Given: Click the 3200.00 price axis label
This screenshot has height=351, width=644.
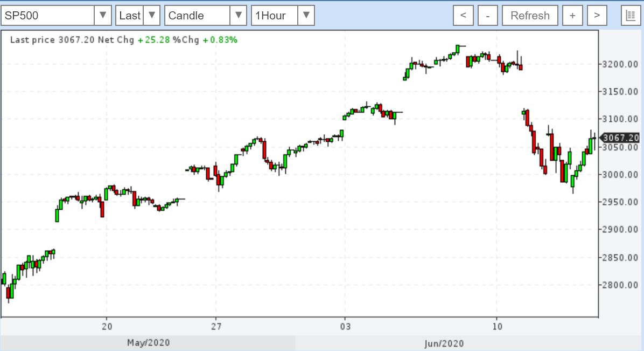Looking at the screenshot, I should pos(620,65).
